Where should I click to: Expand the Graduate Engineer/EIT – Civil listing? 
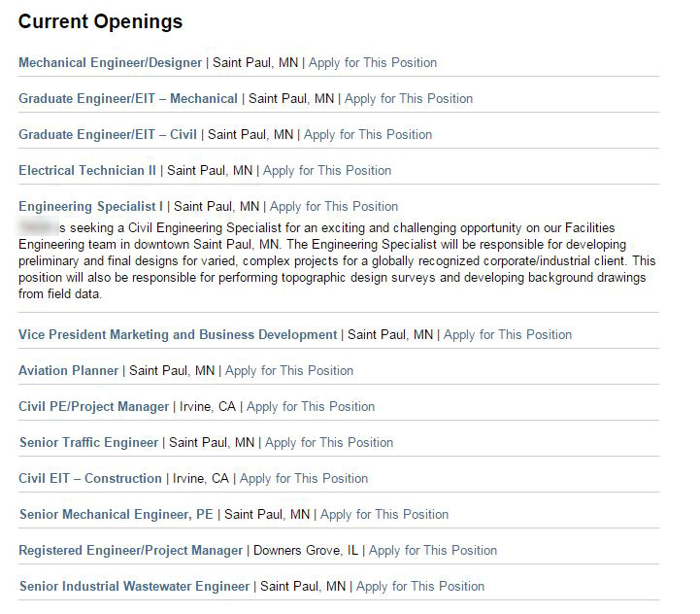point(108,134)
